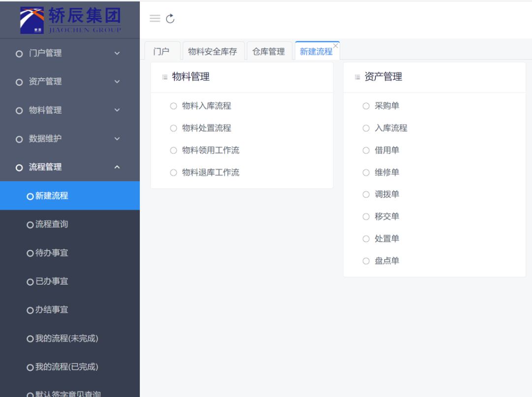Click the hamburger menu collapse icon

[x=155, y=19]
